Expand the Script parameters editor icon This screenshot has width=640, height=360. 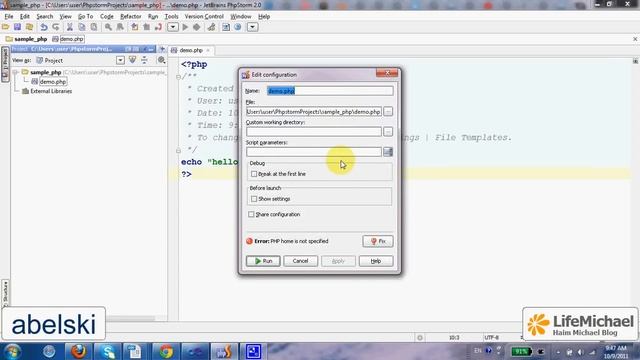[x=388, y=152]
